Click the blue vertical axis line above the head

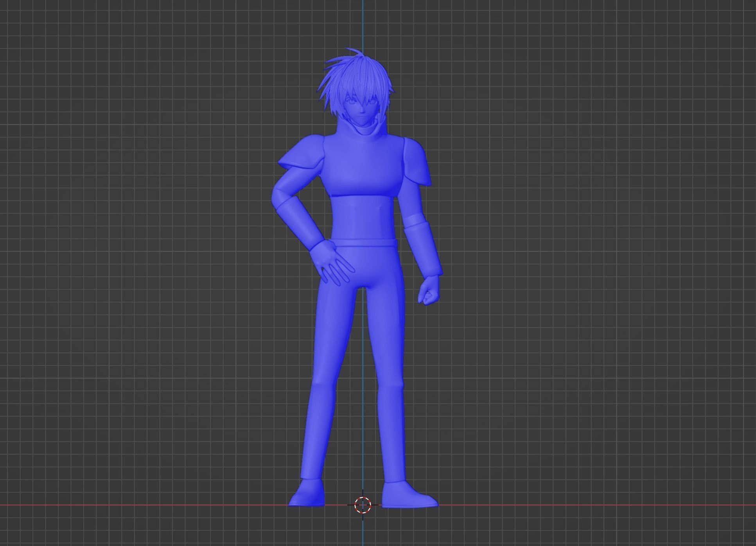363,23
